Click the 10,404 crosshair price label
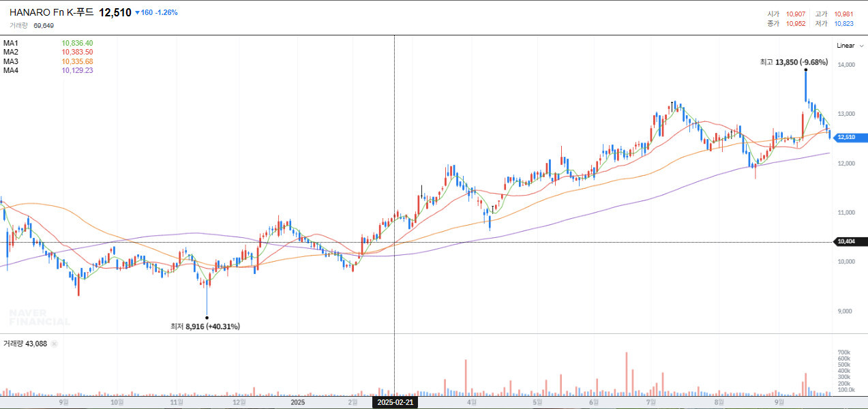868x409 pixels. point(850,241)
